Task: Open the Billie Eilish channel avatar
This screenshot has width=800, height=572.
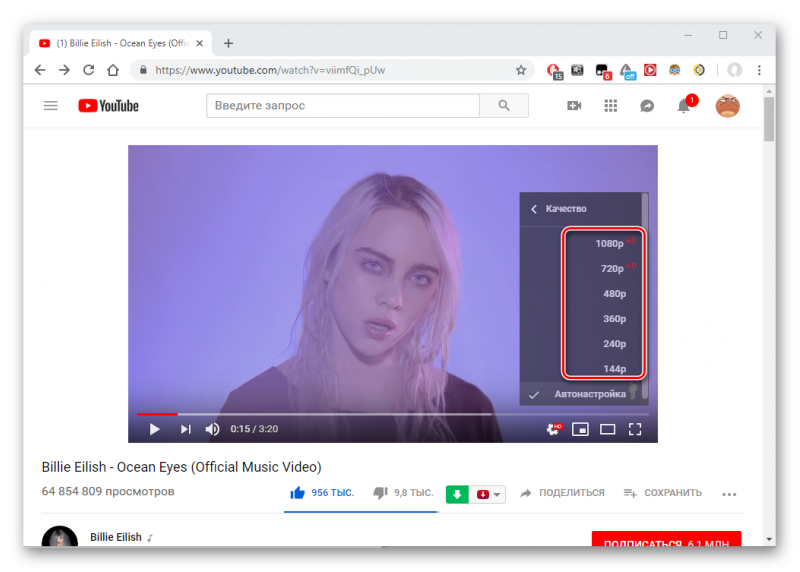Action: click(x=60, y=537)
